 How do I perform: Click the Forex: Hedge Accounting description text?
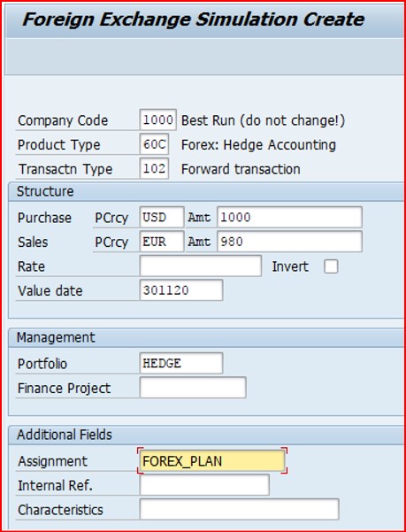(x=258, y=145)
